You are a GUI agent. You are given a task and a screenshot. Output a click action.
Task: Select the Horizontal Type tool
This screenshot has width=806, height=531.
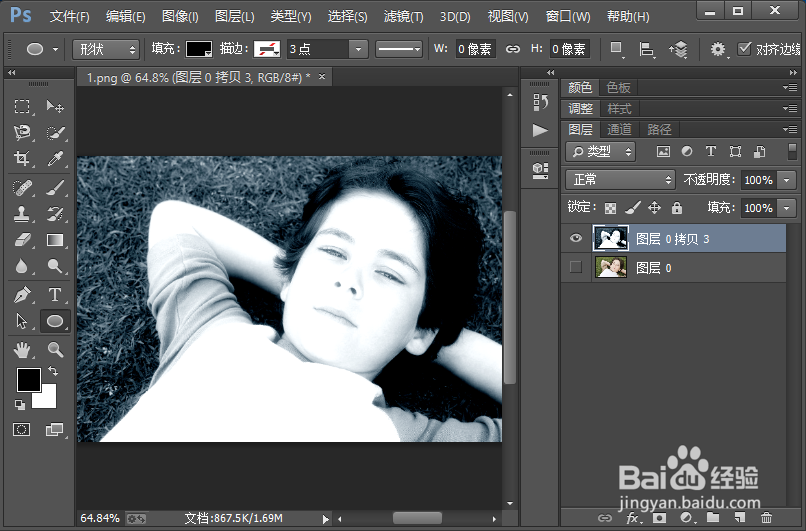pyautogui.click(x=55, y=295)
